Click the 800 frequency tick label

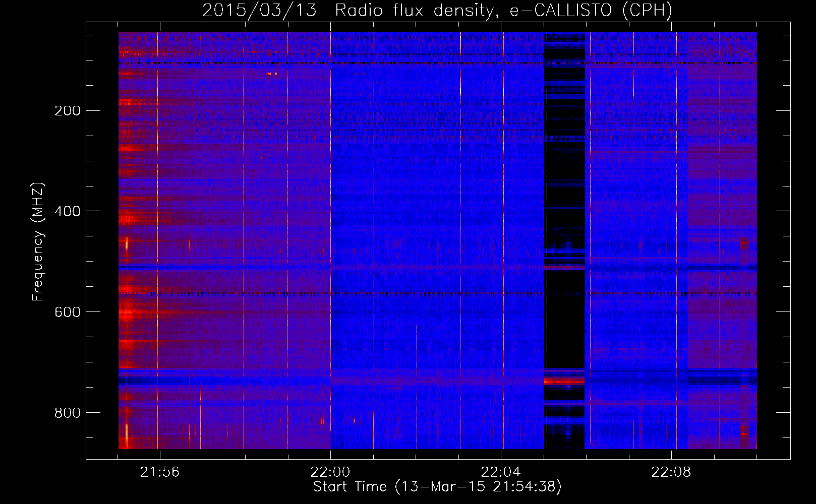pos(67,413)
